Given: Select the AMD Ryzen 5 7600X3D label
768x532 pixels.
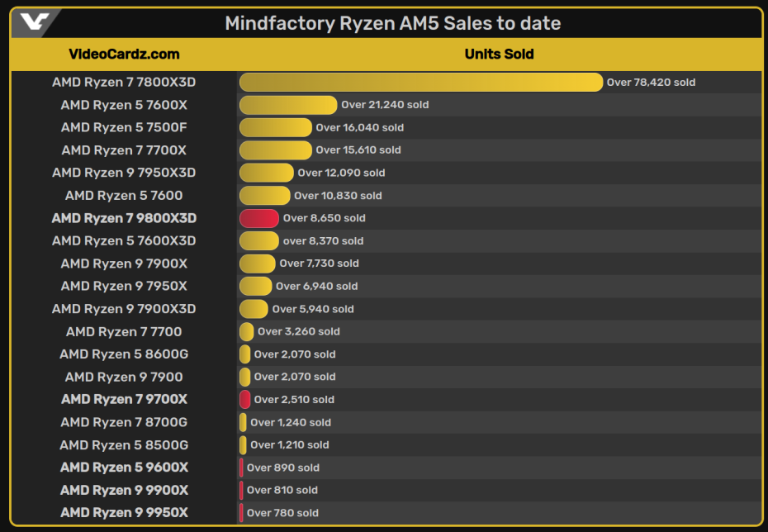Looking at the screenshot, I should click(124, 241).
